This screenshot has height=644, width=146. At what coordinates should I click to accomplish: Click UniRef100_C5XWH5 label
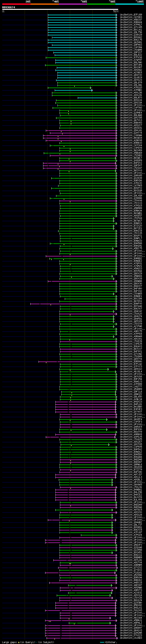click(131, 50)
